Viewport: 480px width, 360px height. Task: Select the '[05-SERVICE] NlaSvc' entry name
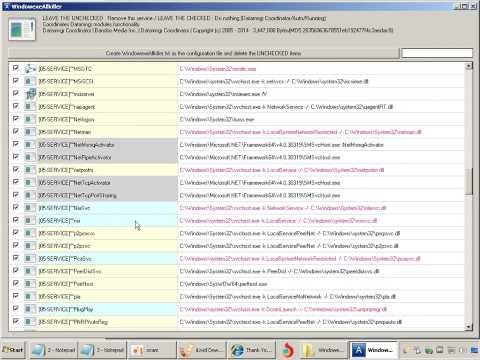tap(64, 208)
